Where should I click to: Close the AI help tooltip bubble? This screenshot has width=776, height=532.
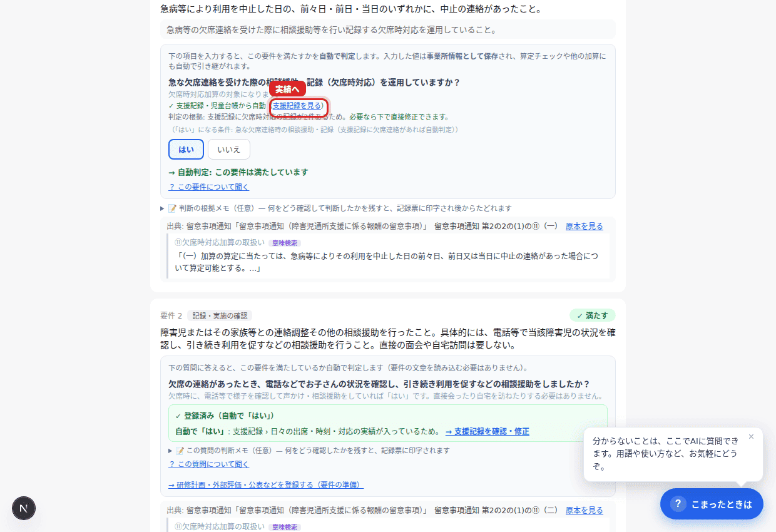[x=751, y=436]
